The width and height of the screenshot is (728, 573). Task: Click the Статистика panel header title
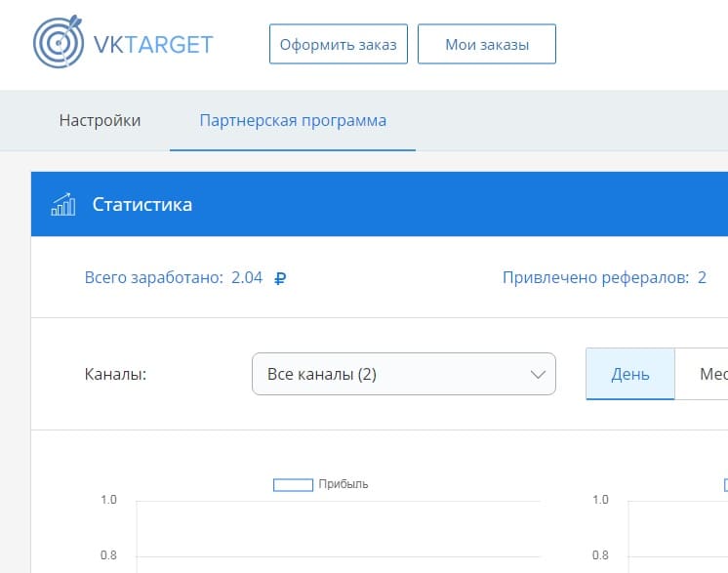[x=142, y=204]
